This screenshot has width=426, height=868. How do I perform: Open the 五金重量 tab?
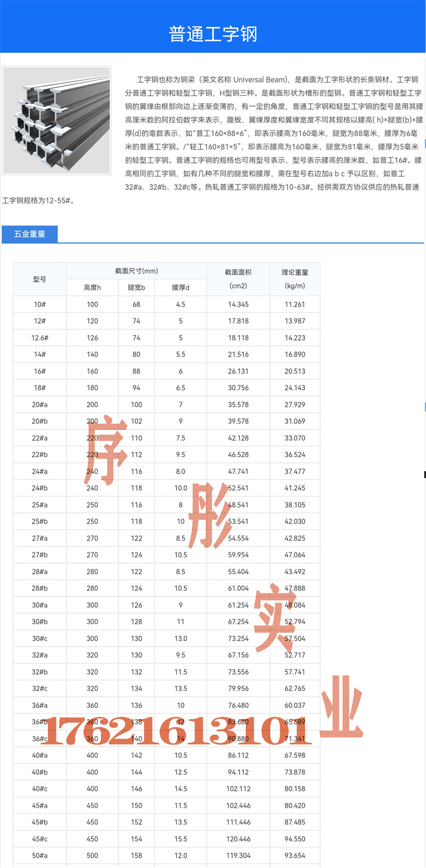[x=30, y=234]
